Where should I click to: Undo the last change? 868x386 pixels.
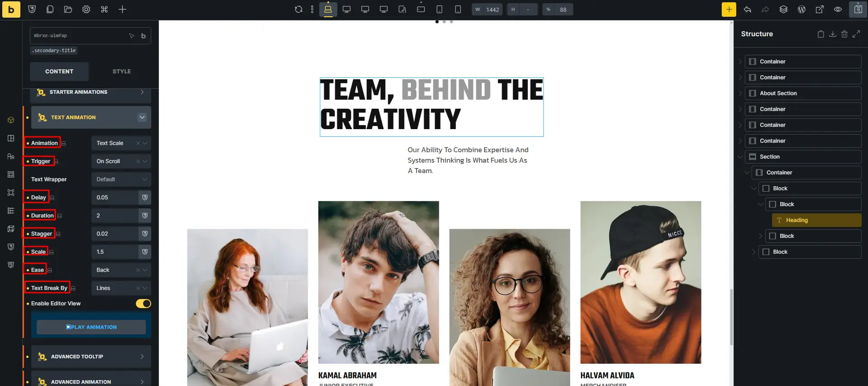point(747,10)
